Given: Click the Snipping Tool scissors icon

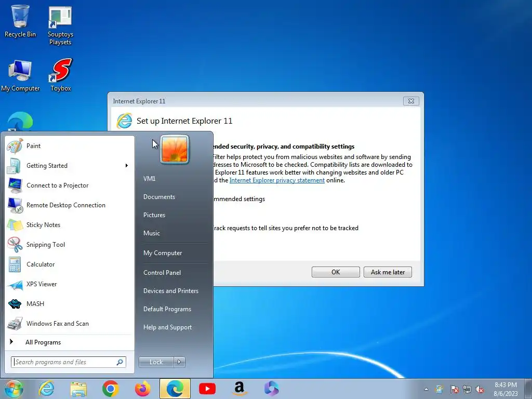Looking at the screenshot, I should (15, 245).
